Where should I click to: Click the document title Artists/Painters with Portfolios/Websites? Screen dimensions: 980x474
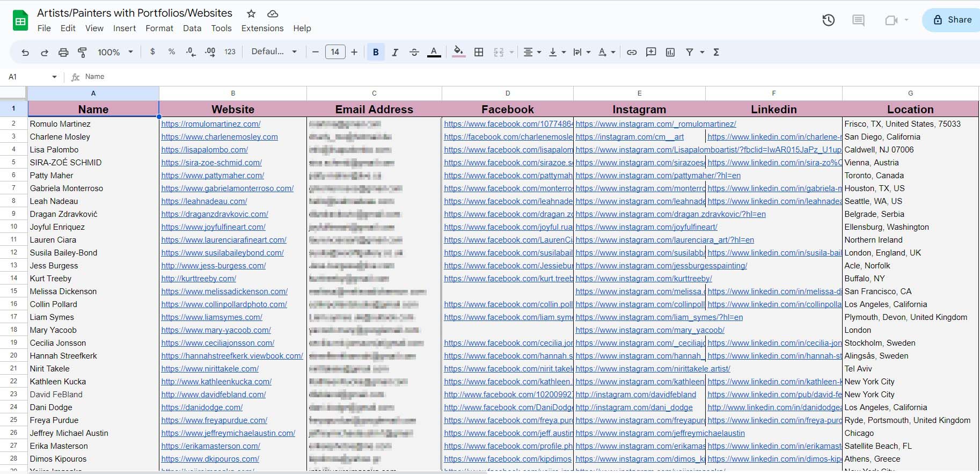coord(135,13)
